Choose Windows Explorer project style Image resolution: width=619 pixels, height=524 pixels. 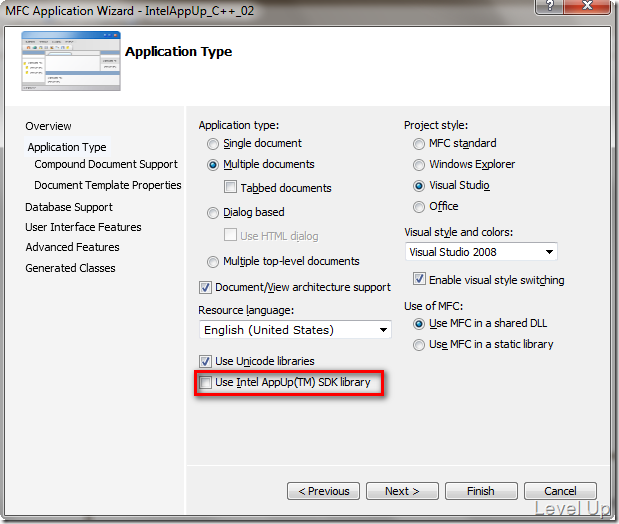tap(418, 165)
